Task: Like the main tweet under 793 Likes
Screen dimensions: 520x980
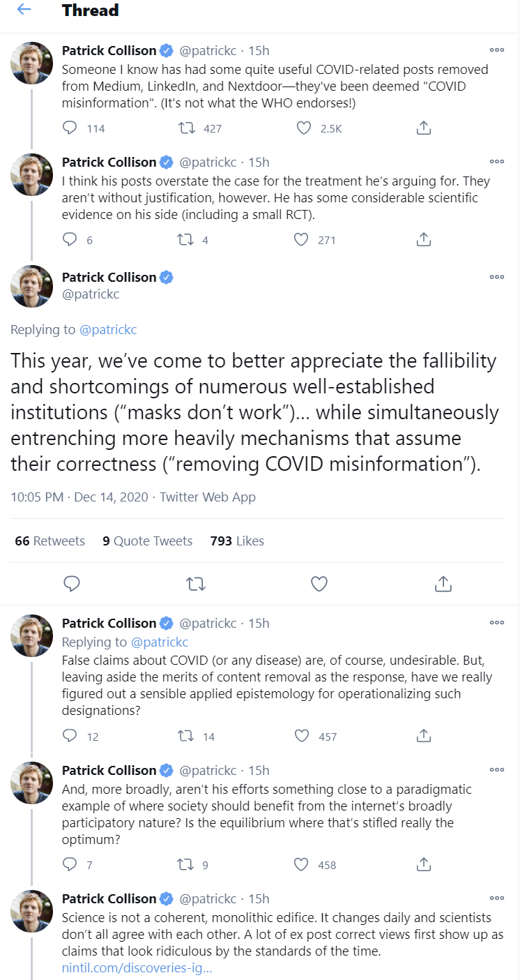Action: coord(319,584)
